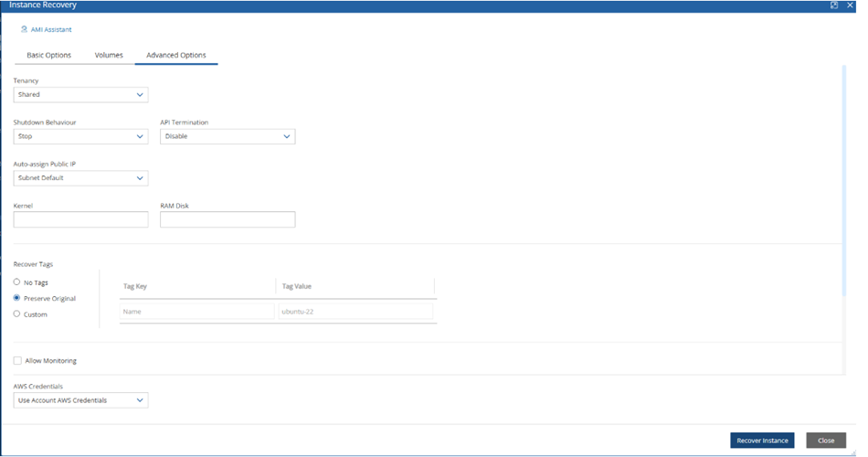This screenshot has width=868, height=457.
Task: Expand the Tenancy dropdown
Action: pyautogui.click(x=80, y=94)
